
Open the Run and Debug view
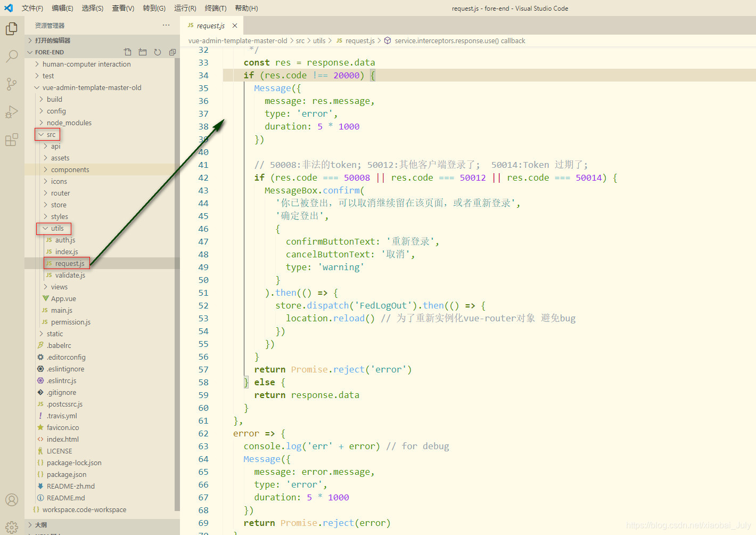click(12, 112)
